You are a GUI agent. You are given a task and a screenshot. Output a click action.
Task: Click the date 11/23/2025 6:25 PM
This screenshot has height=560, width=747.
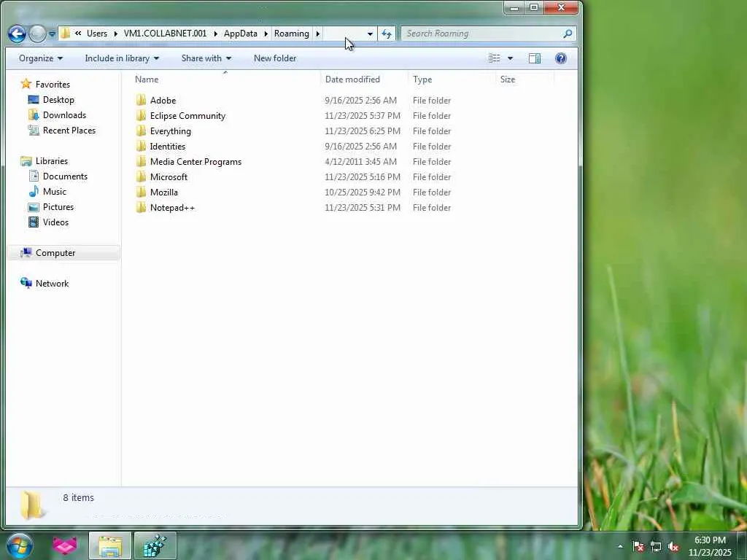(x=363, y=131)
